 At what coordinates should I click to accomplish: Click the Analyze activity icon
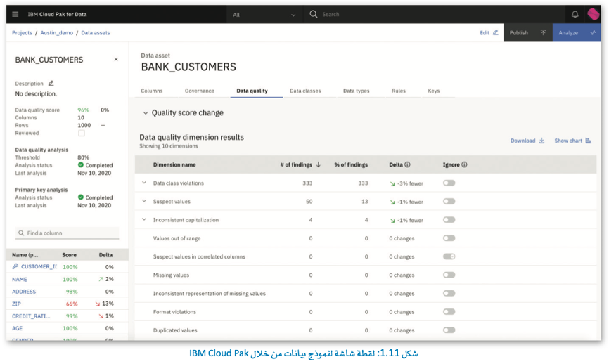pyautogui.click(x=593, y=32)
